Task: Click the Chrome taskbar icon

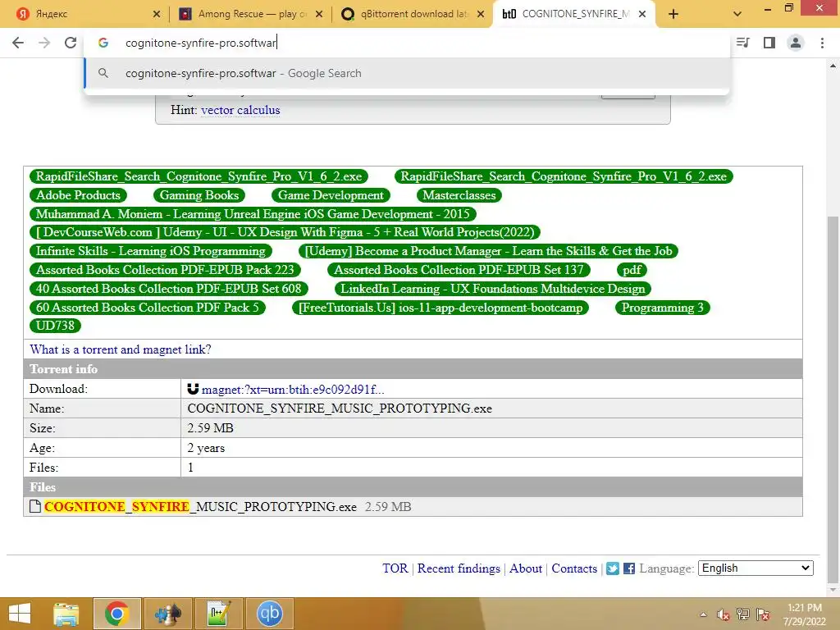Action: 116,614
